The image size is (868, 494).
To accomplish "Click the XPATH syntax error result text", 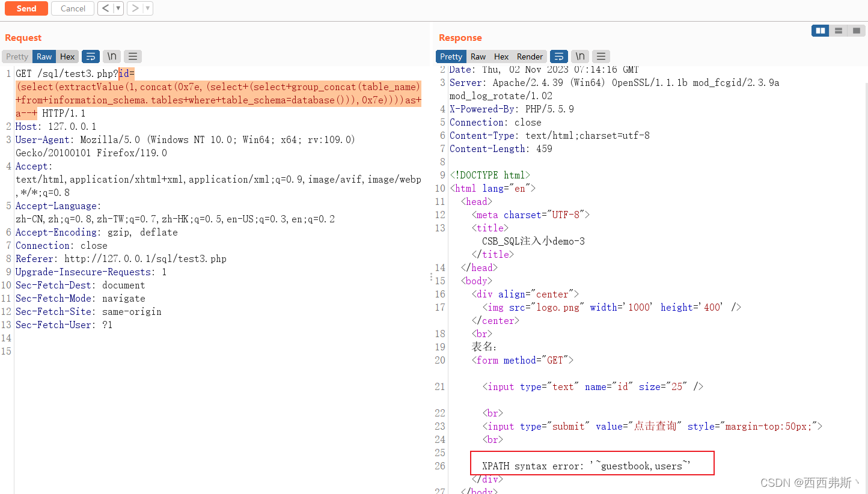I will (x=587, y=466).
